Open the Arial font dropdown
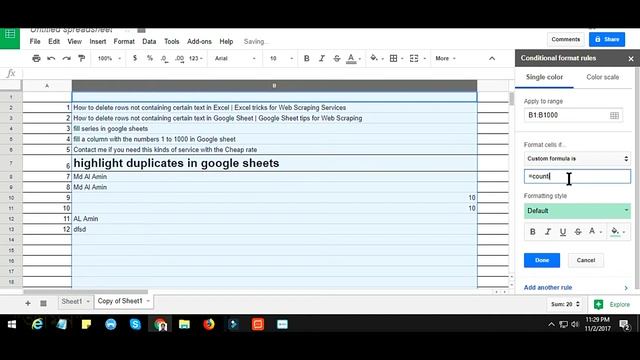Viewport: 640px width, 360px height. pyautogui.click(x=235, y=58)
